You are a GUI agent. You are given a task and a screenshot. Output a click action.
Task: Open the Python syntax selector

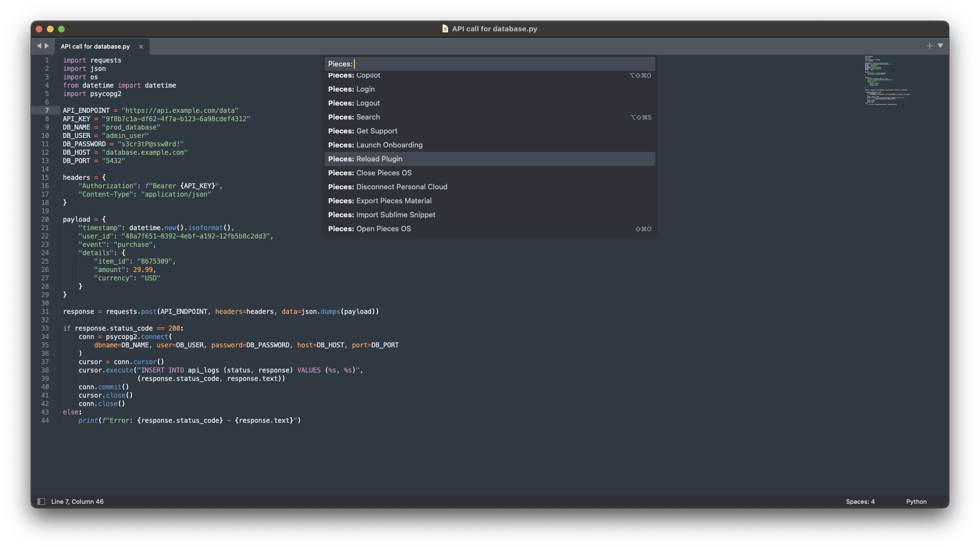(916, 502)
